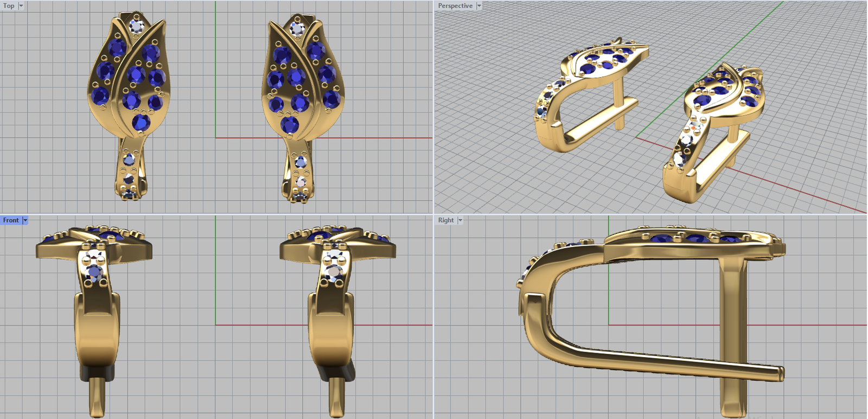The width and height of the screenshot is (868, 419).
Task: Click the Right viewport title label
Action: (445, 220)
